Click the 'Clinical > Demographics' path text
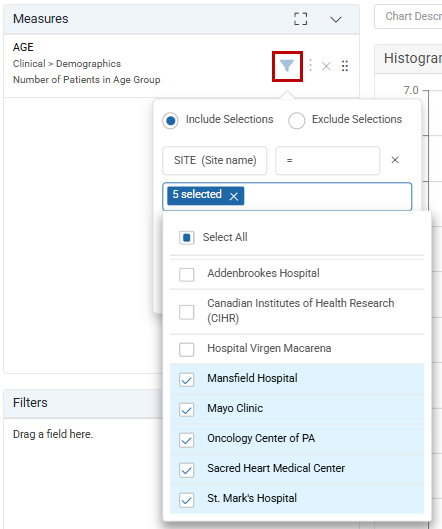The height and width of the screenshot is (529, 442). 67,64
